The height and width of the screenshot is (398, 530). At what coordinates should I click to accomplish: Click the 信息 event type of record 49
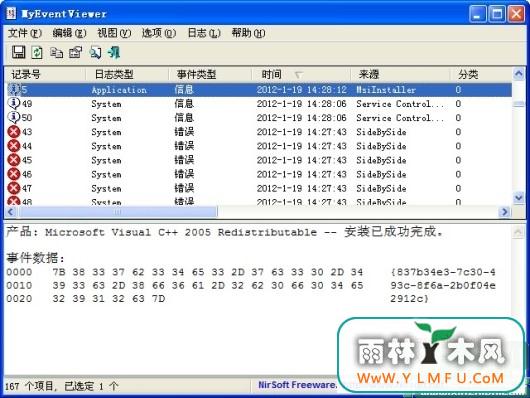click(x=184, y=103)
